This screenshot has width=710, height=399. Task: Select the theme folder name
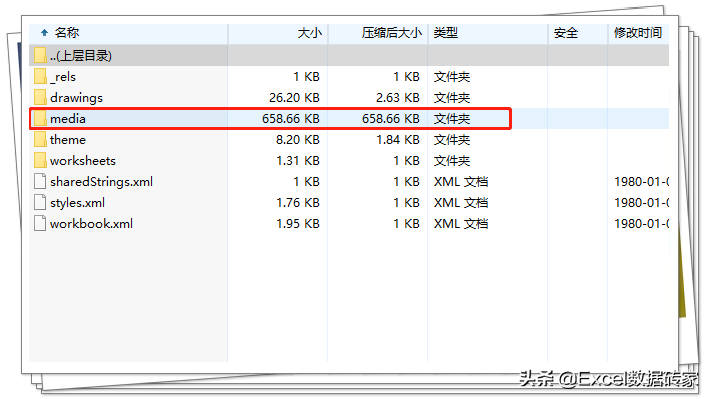coord(68,139)
